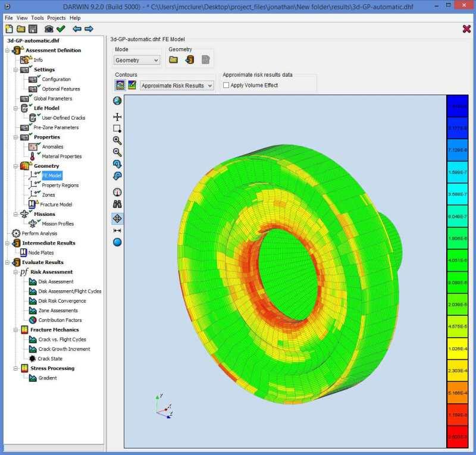The image size is (476, 455).
Task: Select the binoculars find tool
Action: (x=117, y=204)
